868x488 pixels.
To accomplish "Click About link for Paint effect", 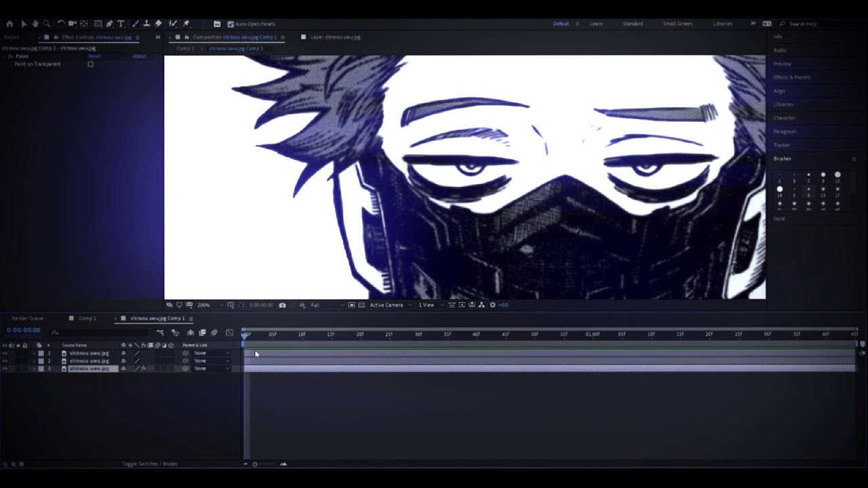I will 139,56.
